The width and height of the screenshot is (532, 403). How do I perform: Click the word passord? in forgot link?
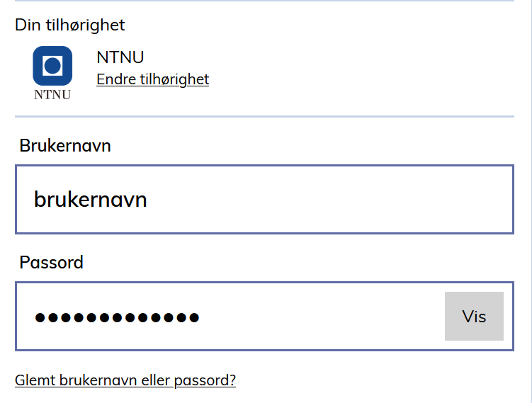click(205, 380)
